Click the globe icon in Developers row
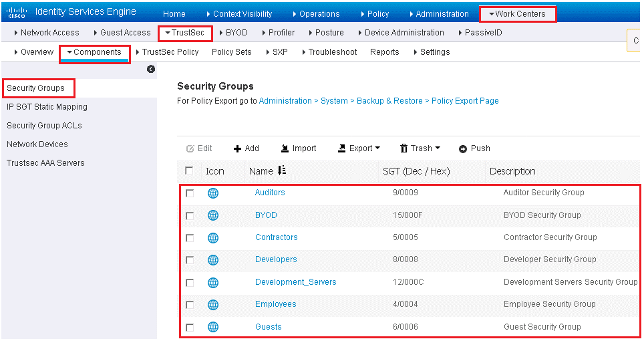The height and width of the screenshot is (345, 644). tap(212, 260)
